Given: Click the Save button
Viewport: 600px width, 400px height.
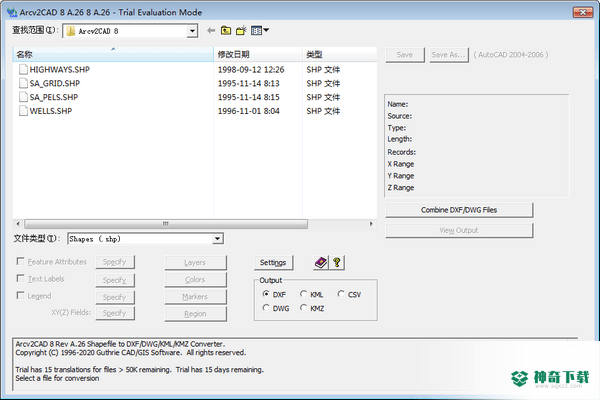Looking at the screenshot, I should click(405, 55).
